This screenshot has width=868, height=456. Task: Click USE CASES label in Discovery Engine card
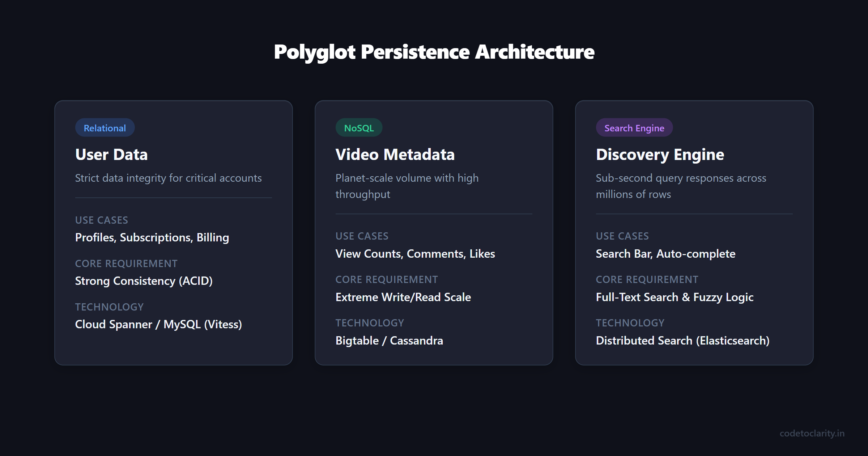[x=622, y=236]
